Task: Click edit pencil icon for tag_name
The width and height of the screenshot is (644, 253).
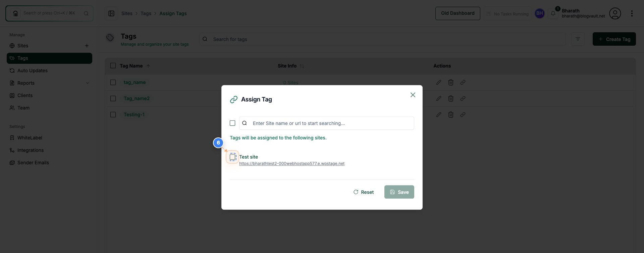Action: pyautogui.click(x=439, y=82)
